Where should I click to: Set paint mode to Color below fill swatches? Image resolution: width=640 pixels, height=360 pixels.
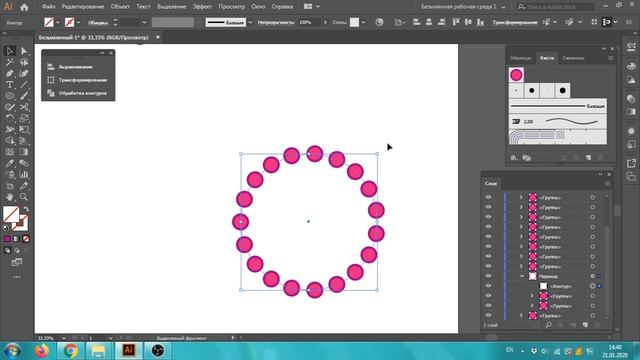pyautogui.click(x=7, y=239)
